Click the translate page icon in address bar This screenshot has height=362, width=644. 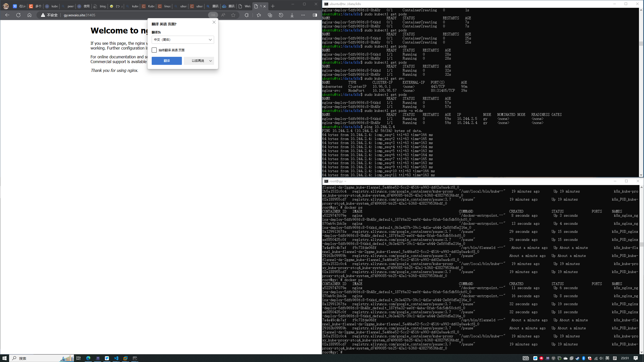(x=213, y=15)
